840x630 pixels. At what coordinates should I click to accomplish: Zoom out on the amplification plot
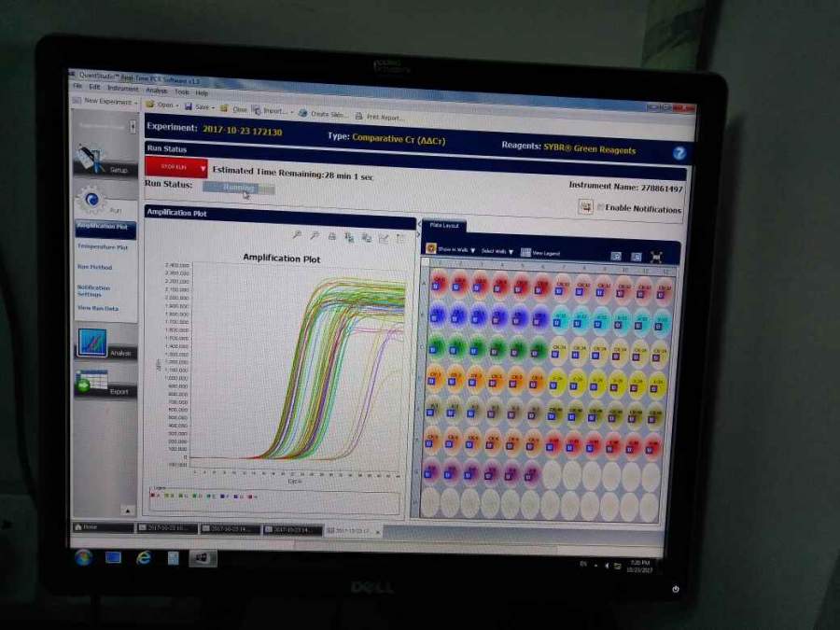(315, 235)
